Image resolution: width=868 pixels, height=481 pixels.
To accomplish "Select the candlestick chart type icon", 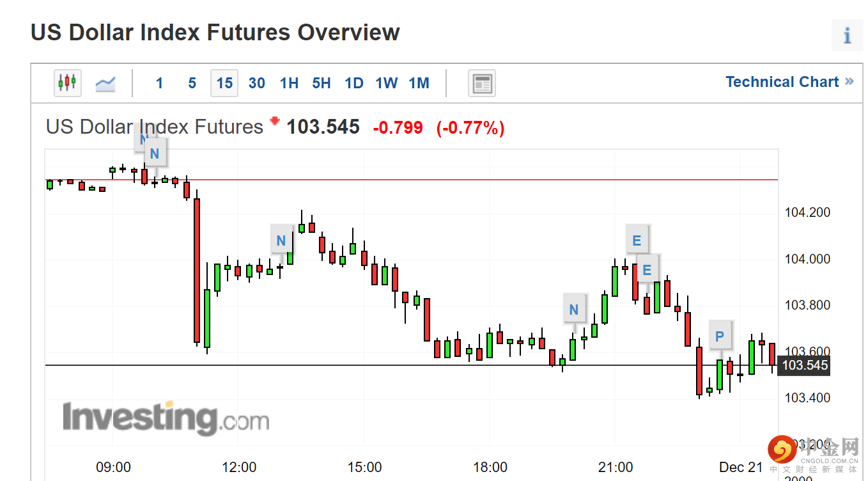I will tap(67, 83).
